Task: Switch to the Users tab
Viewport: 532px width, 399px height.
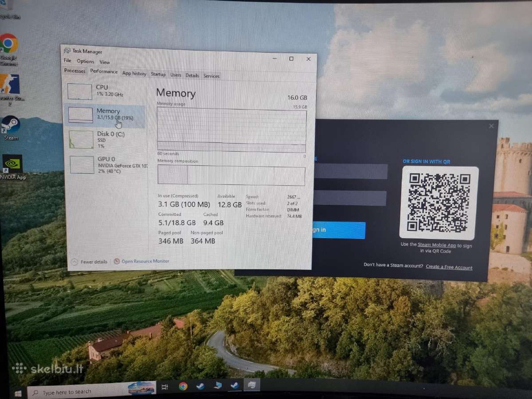Action: [176, 75]
